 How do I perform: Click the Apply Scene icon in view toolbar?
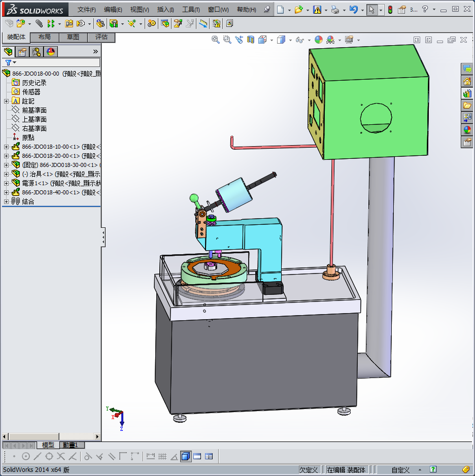tap(330, 40)
